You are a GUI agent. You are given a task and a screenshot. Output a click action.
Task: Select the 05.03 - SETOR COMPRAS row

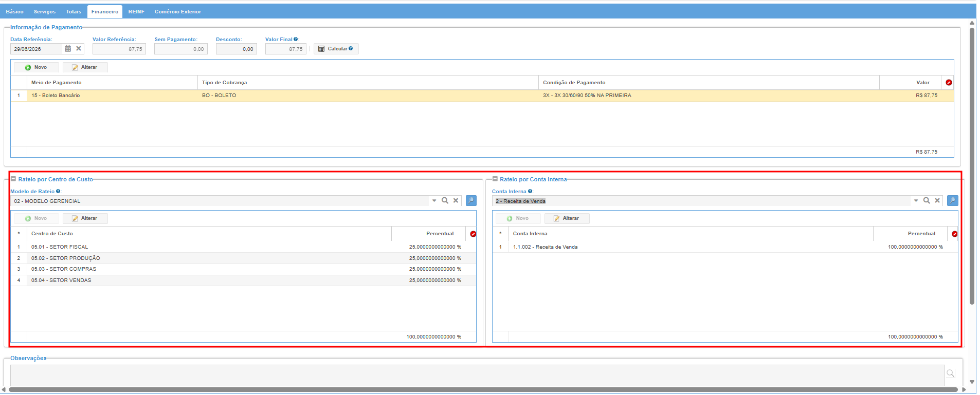[x=243, y=269]
